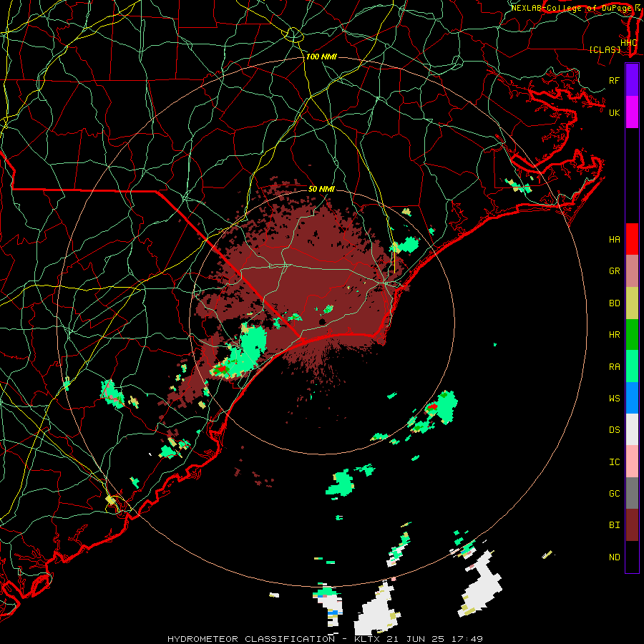Click the RA legend label

tap(614, 366)
